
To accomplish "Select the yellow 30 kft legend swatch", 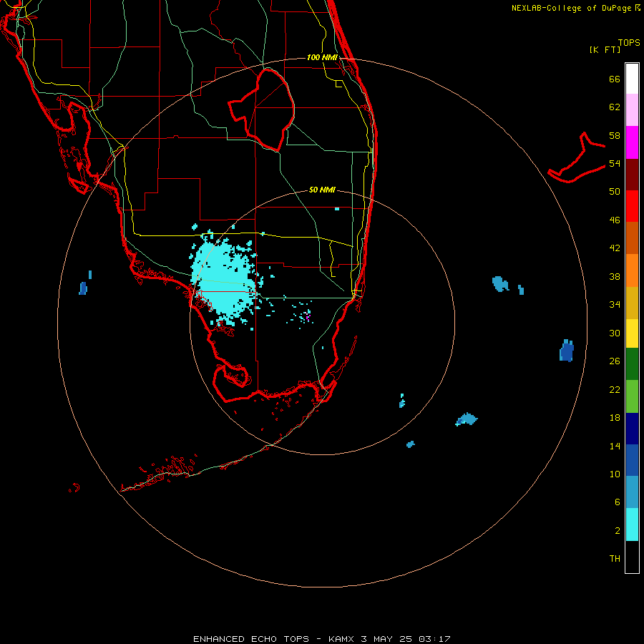I will pos(632,333).
